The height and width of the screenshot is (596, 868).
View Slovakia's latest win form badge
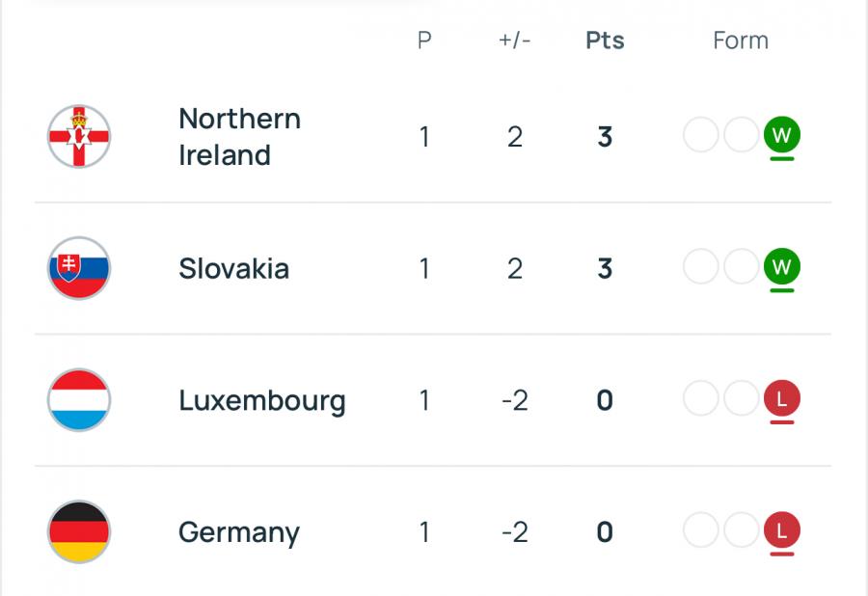[781, 266]
